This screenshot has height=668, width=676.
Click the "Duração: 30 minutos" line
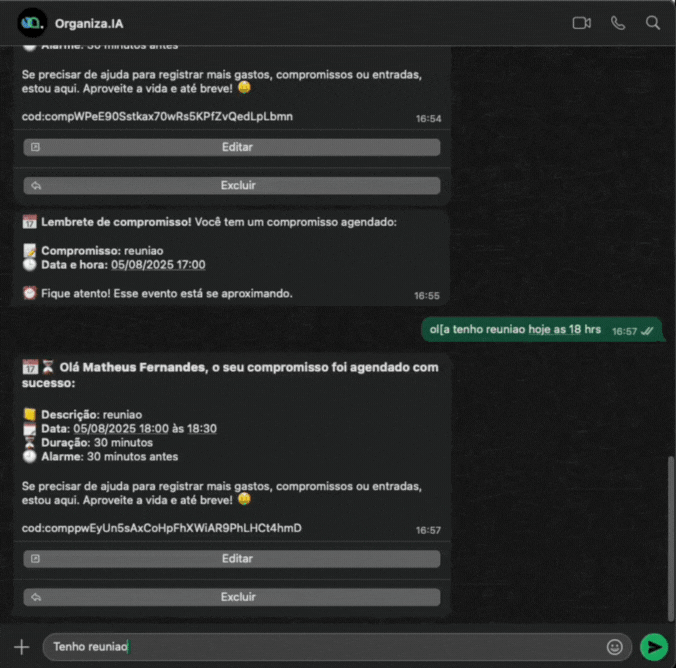coord(97,443)
